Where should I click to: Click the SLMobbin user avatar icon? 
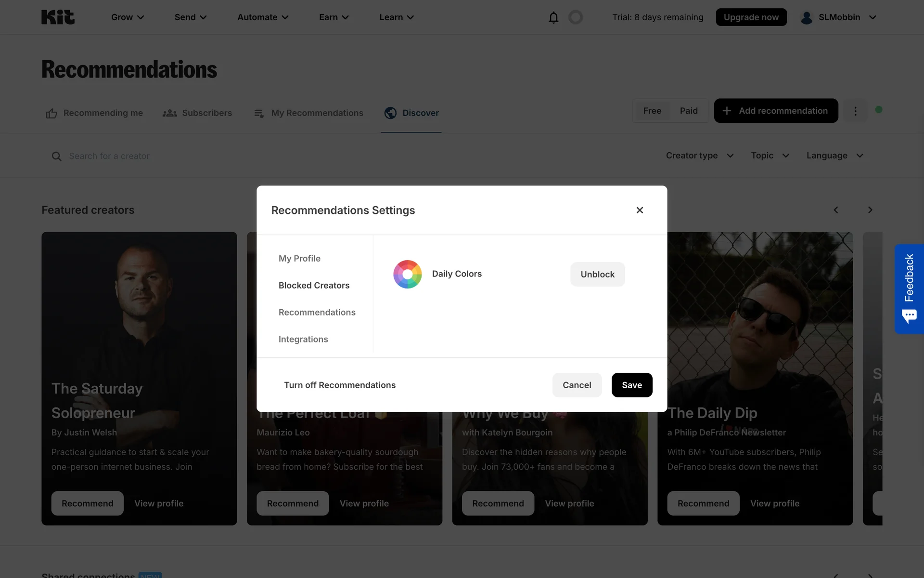[x=807, y=17]
